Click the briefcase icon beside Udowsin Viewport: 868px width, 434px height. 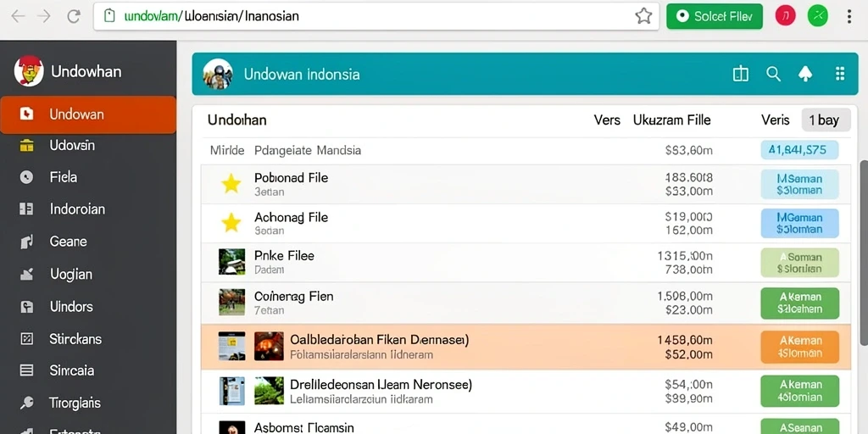26,146
